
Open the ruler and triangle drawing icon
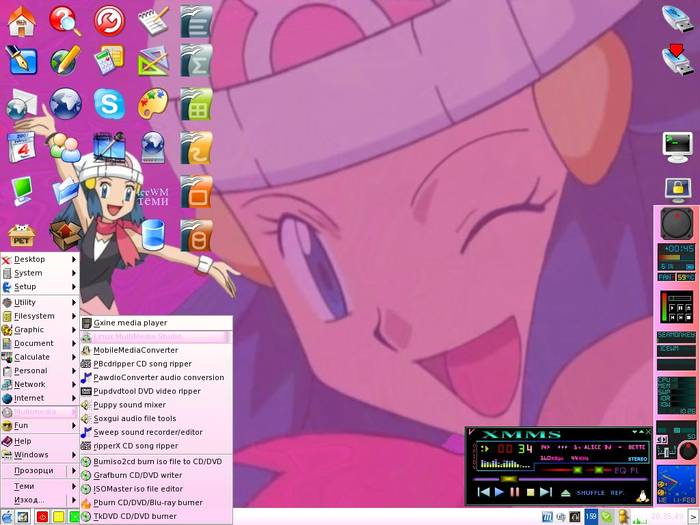tap(153, 60)
